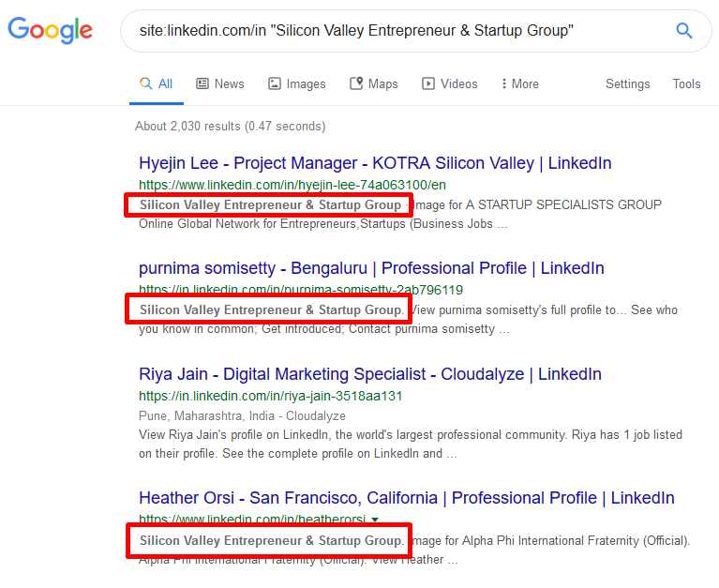Viewport: 719px width, 588px height.
Task: Expand the More search options menu
Action: pos(520,84)
